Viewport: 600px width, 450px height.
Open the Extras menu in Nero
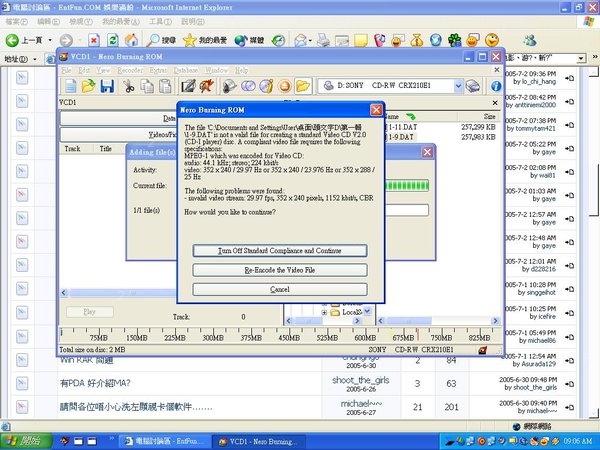(158, 70)
